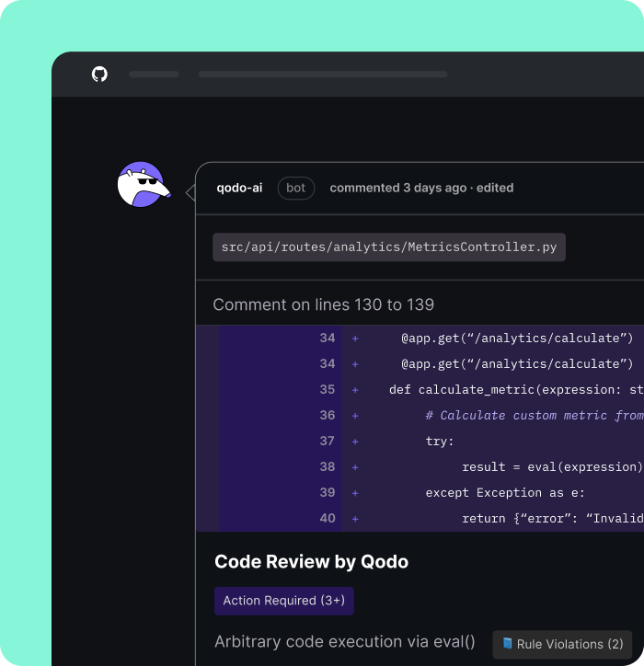Expand the Arbitrary code execution via eval() finding
The height and width of the screenshot is (666, 644).
point(345,642)
